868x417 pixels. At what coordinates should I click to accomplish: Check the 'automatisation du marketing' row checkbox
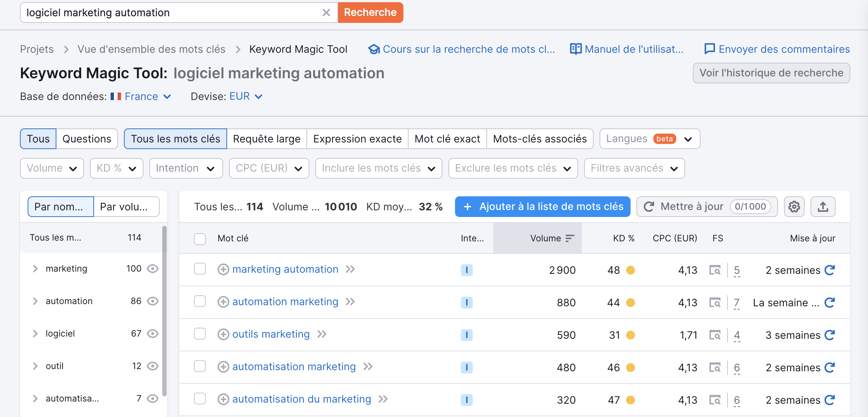(200, 399)
